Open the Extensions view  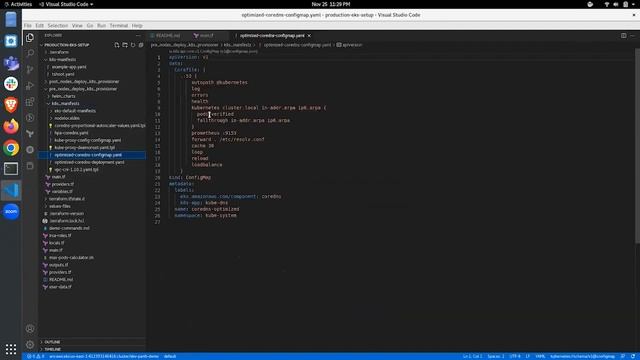click(x=30, y=102)
